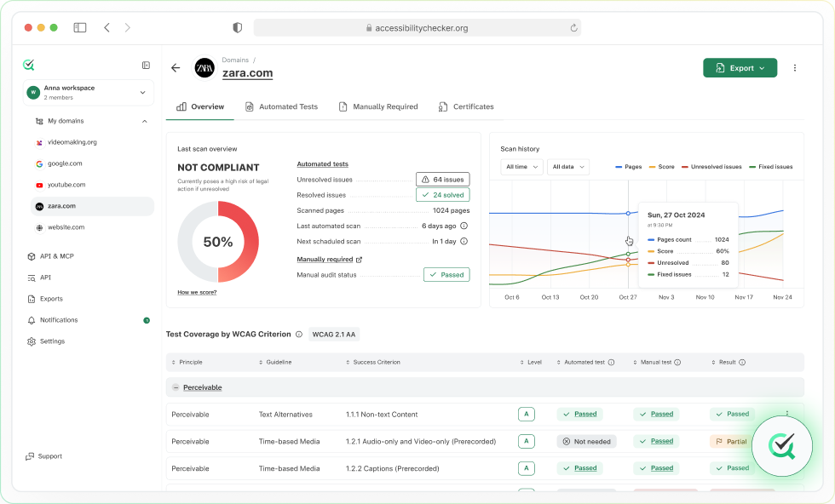Open row options for 1.1.1 Non-text Content
835x504 pixels.
[x=787, y=413]
